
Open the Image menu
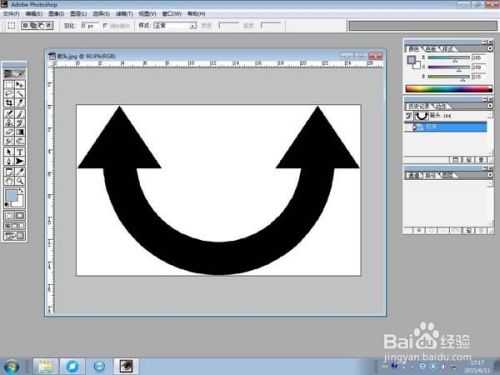coord(56,14)
